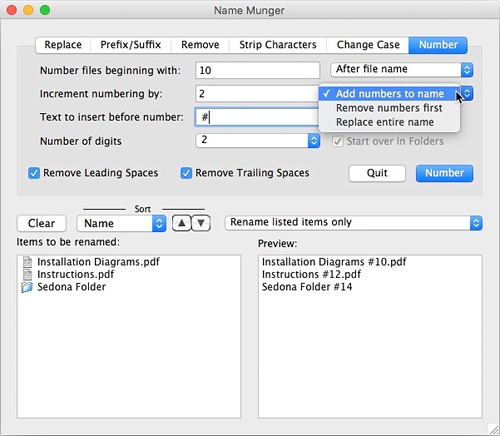Select 'Installation Diagrams.pdf' in items list

tap(98, 262)
